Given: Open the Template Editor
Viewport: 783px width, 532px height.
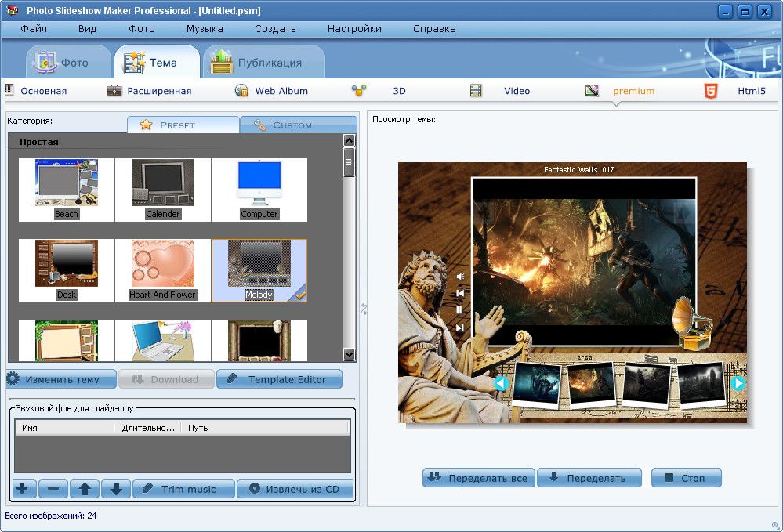Looking at the screenshot, I should 279,379.
